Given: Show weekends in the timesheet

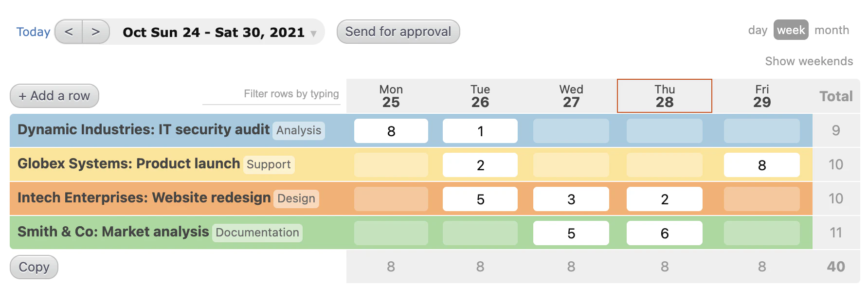Looking at the screenshot, I should tap(809, 61).
